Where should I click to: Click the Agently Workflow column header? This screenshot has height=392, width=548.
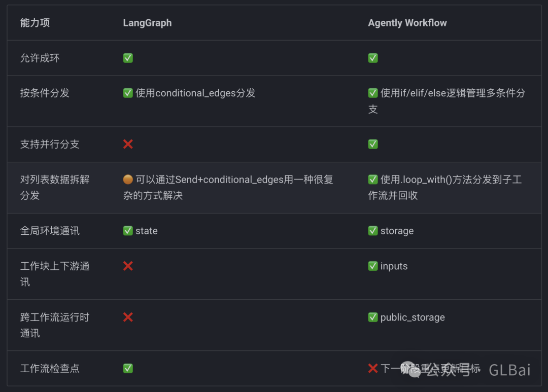tap(407, 23)
